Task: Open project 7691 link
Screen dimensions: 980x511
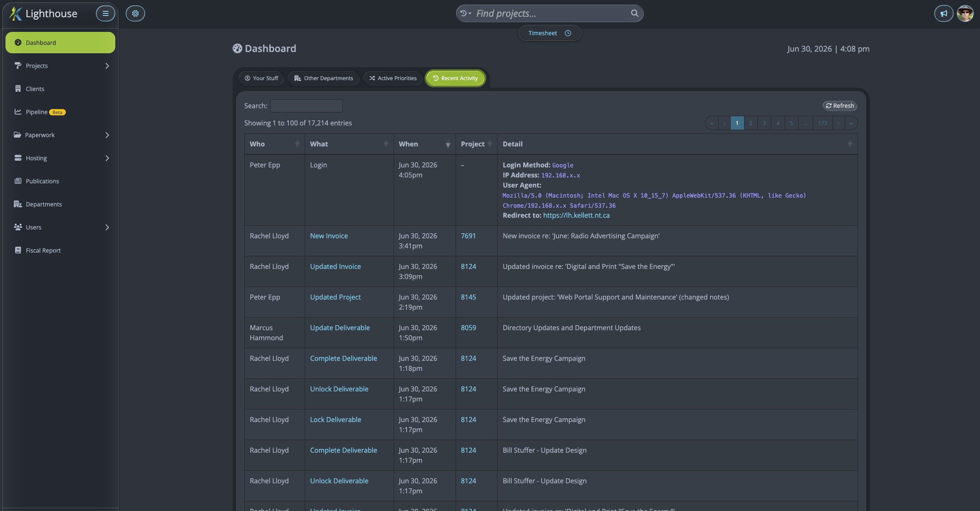Action: 468,236
